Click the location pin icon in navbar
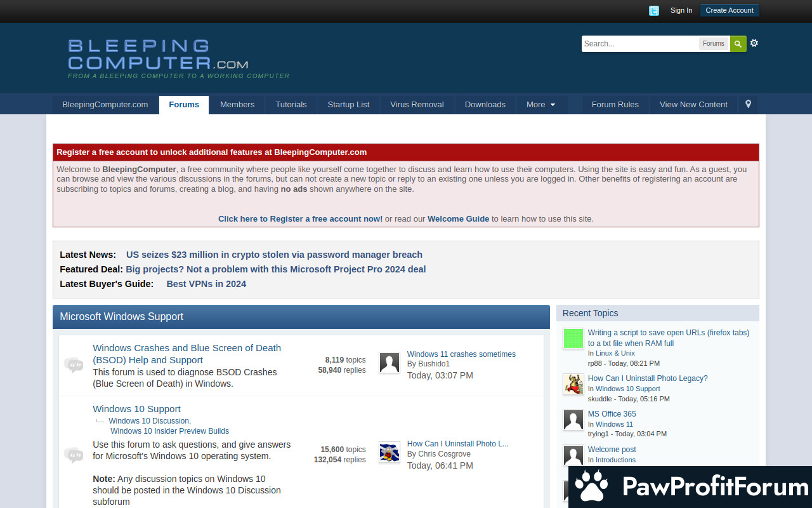Screen dimensions: 812x508 (x=748, y=104)
